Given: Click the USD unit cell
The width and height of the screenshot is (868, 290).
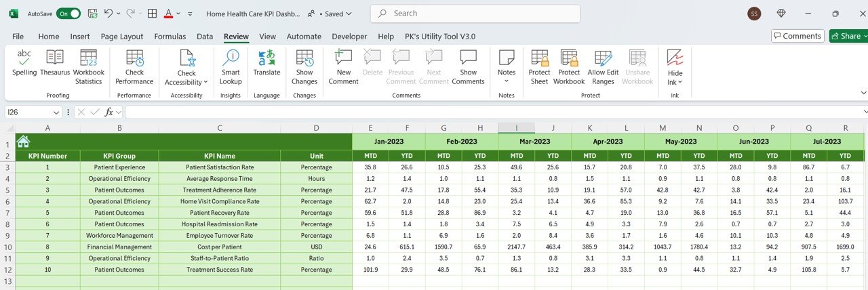Looking at the screenshot, I should point(317,247).
